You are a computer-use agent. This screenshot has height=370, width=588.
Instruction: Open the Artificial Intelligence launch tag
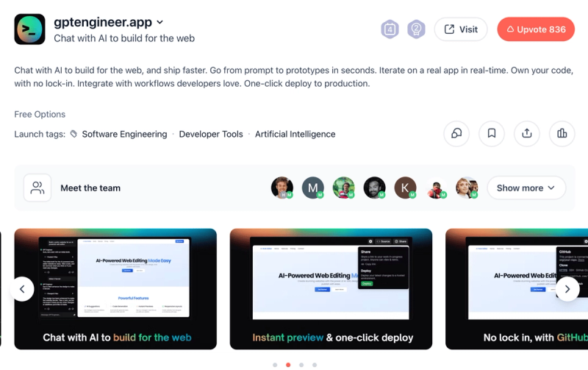[295, 134]
